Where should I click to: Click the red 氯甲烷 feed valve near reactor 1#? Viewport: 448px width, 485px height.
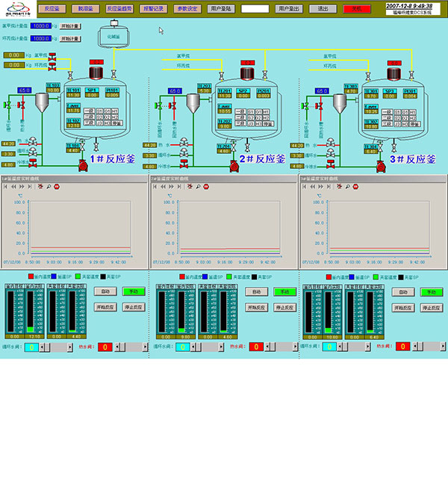[x=52, y=57]
